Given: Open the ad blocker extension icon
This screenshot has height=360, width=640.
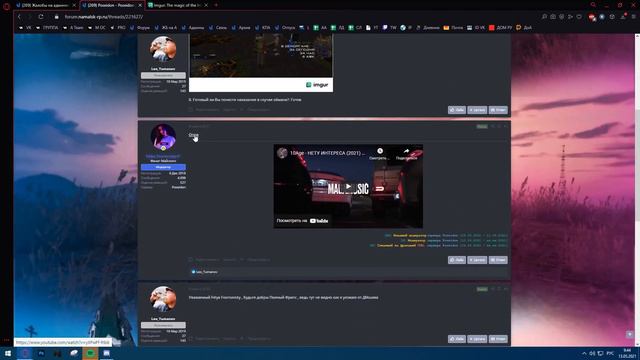Looking at the screenshot, I should point(592,17).
